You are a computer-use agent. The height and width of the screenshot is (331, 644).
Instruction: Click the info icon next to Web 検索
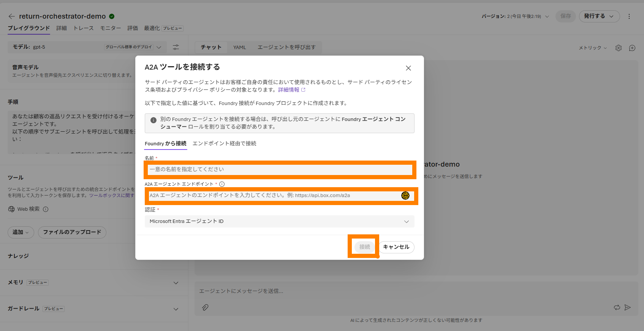[46, 209]
